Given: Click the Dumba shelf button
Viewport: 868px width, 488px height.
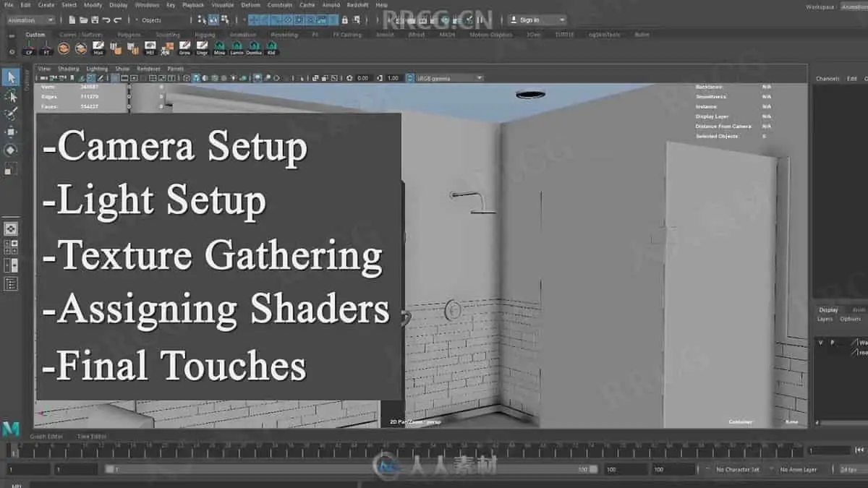Looking at the screenshot, I should (254, 48).
